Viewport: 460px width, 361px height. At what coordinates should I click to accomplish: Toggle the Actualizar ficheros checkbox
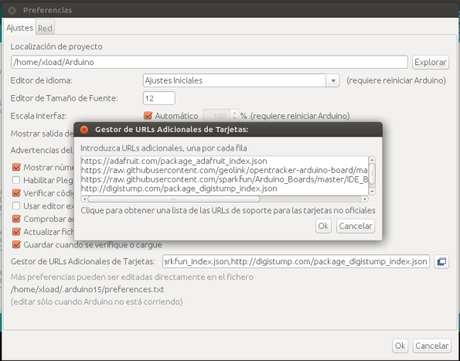click(x=16, y=232)
